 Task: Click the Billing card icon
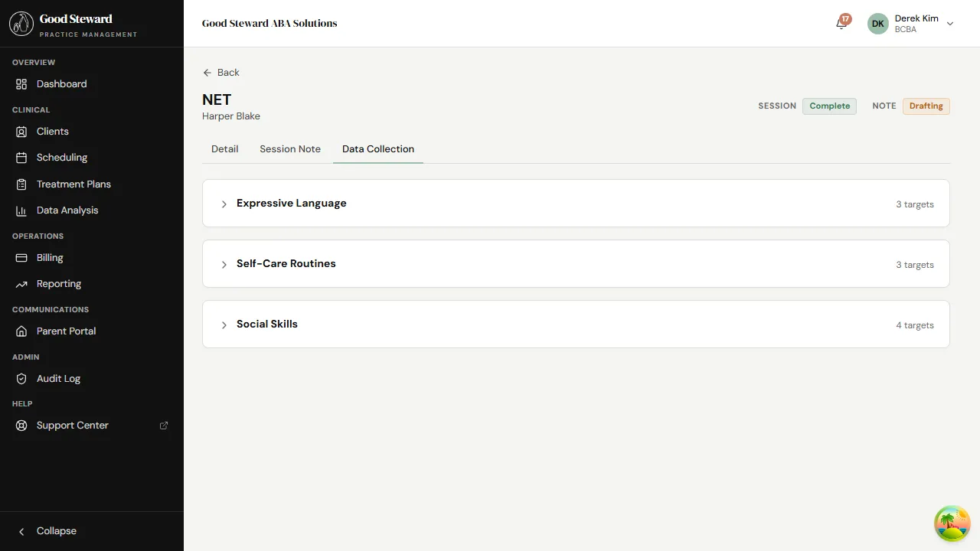point(21,257)
